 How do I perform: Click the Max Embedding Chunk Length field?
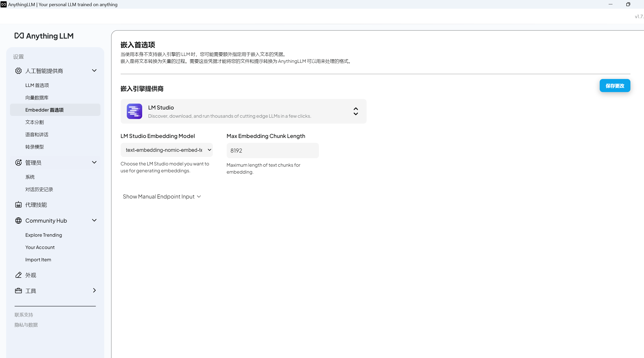[x=273, y=151]
